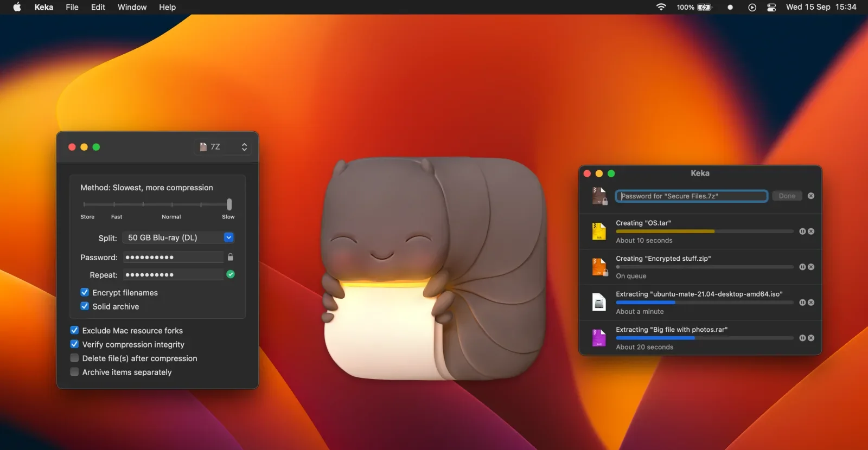Click the Done button in Keka window
This screenshot has width=868, height=450.
[x=787, y=196]
